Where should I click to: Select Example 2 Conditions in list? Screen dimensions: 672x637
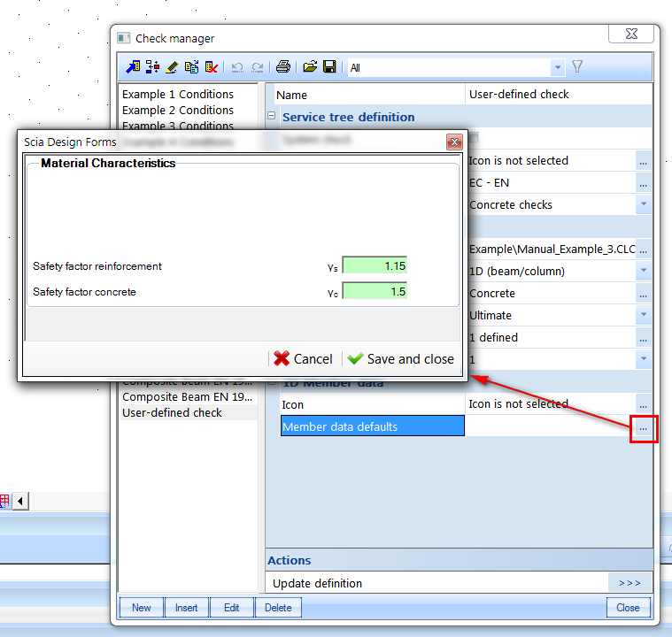[x=178, y=110]
